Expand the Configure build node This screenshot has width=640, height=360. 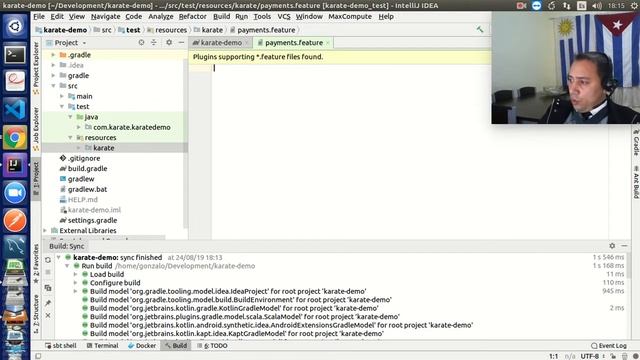tap(76, 283)
